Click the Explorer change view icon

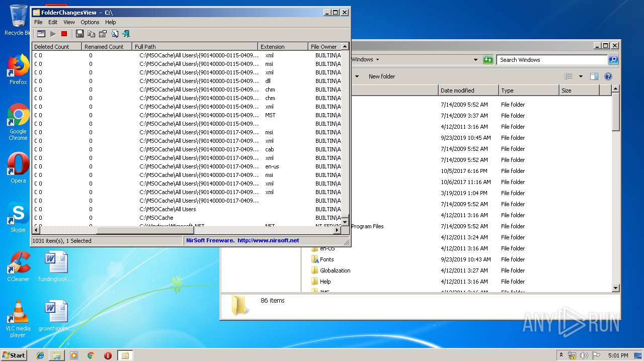pyautogui.click(x=569, y=76)
